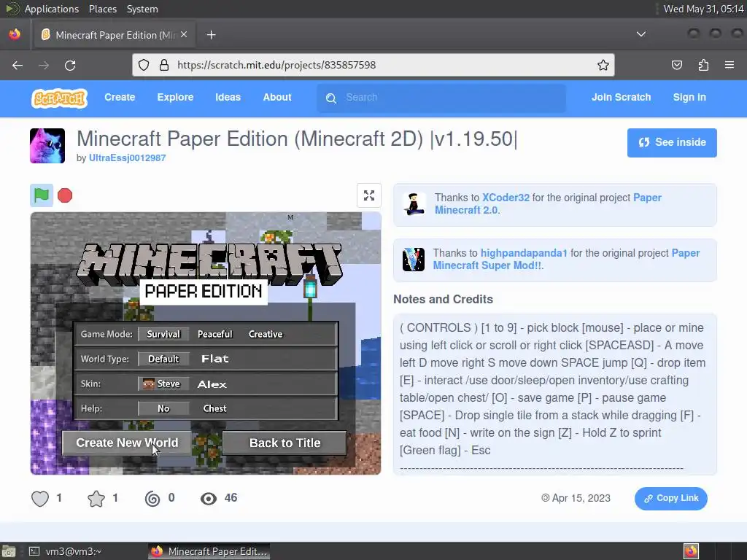
Task: Enter fullscreen mode for the project player
Action: [x=368, y=195]
